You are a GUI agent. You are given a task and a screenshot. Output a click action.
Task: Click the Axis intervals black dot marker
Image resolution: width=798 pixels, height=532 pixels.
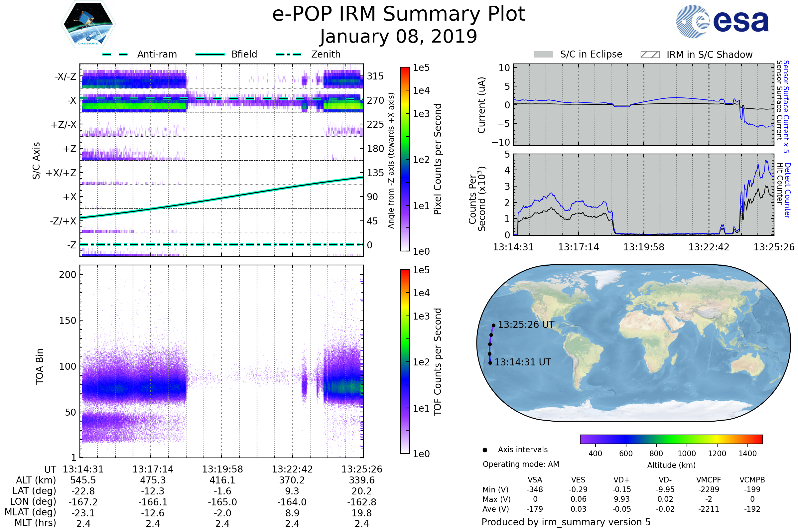click(485, 450)
